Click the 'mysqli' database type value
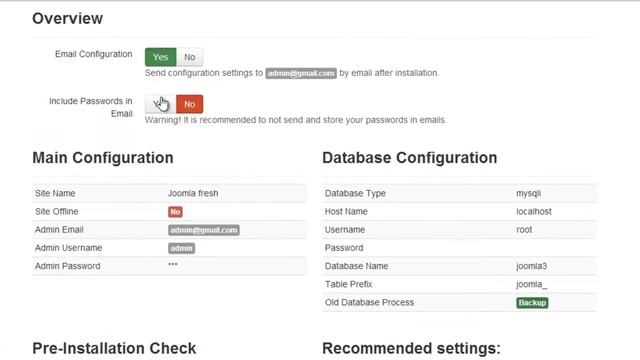640x360 pixels. (x=529, y=193)
